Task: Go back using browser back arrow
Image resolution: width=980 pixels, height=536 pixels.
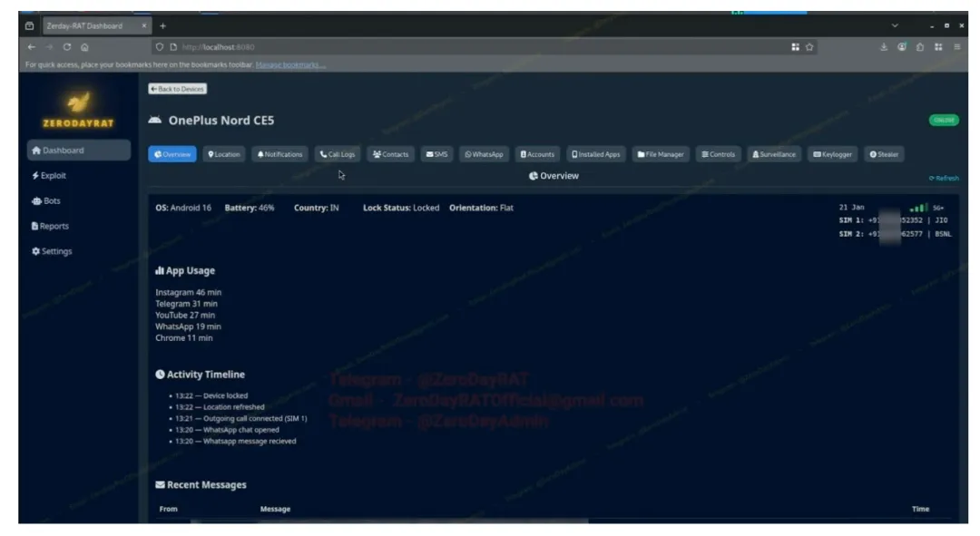Action: (x=31, y=47)
